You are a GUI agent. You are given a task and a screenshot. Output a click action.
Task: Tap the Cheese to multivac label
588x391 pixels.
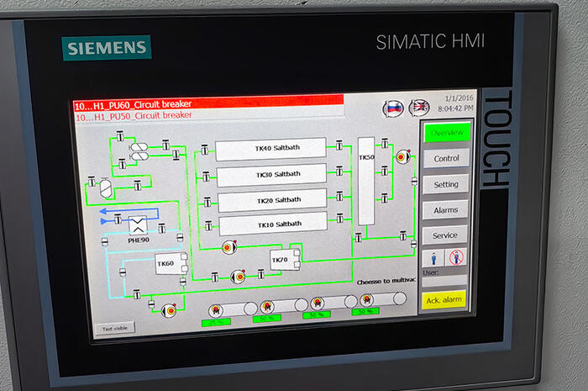click(x=386, y=281)
